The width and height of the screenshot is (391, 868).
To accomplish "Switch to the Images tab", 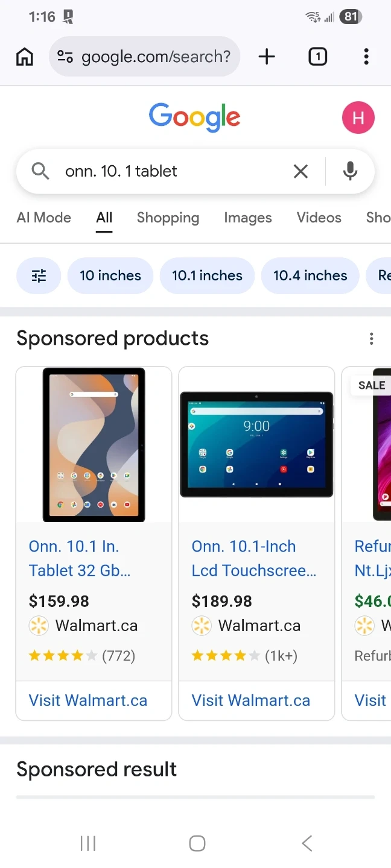I will point(247,218).
